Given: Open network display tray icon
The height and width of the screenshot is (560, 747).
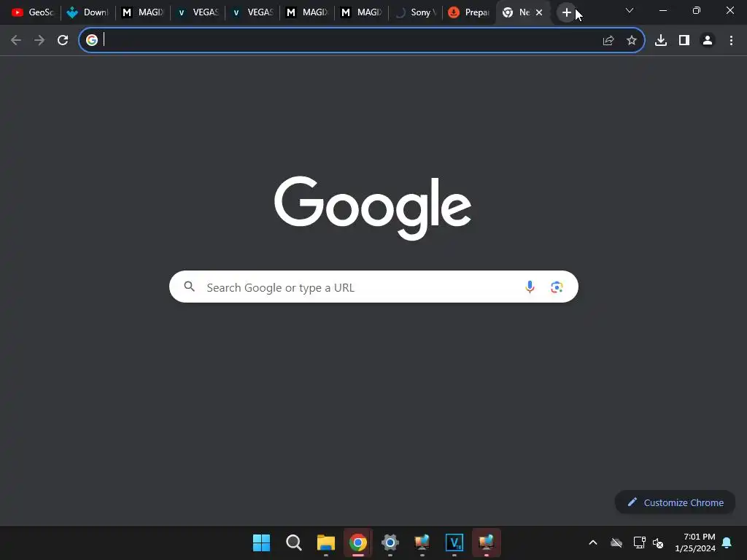Looking at the screenshot, I should [639, 542].
